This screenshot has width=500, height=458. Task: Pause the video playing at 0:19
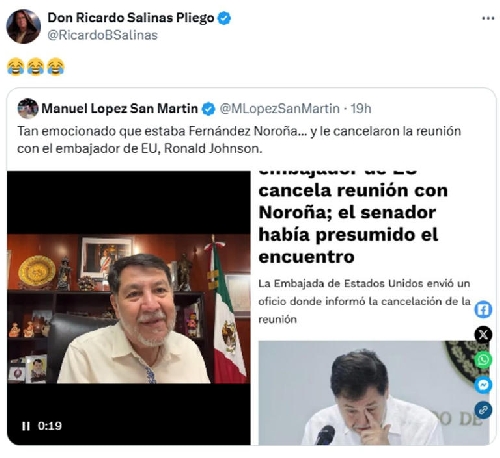click(x=26, y=426)
